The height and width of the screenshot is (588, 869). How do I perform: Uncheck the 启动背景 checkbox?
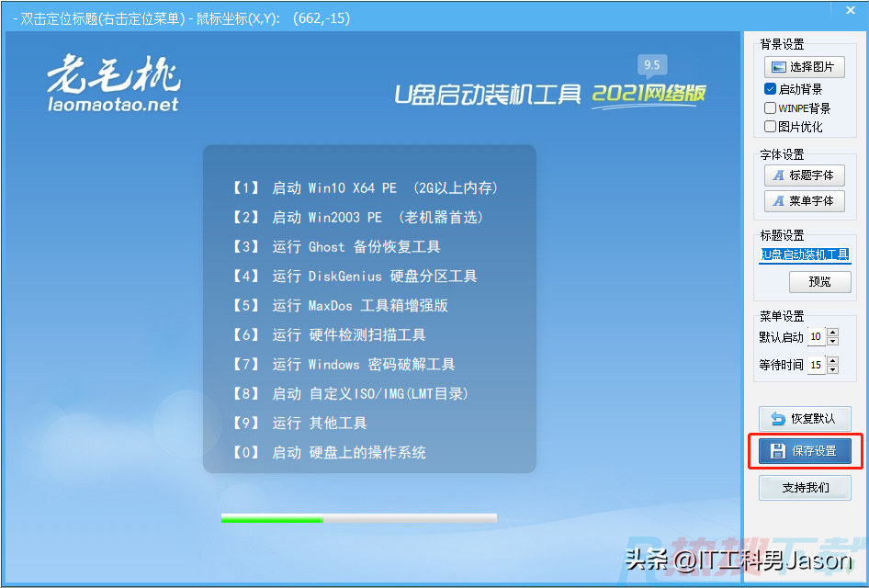click(x=770, y=89)
